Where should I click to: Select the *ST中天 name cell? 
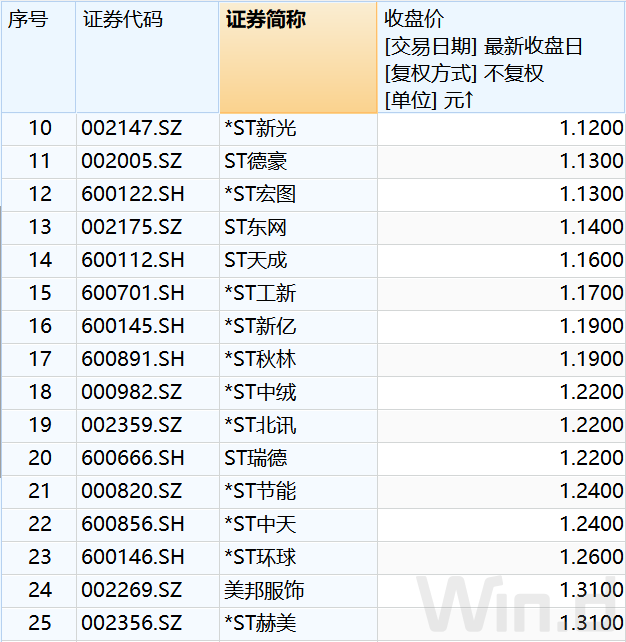[x=298, y=524]
